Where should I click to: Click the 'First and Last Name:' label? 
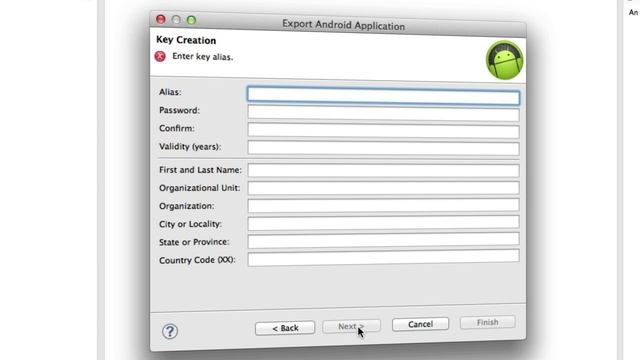(200, 170)
